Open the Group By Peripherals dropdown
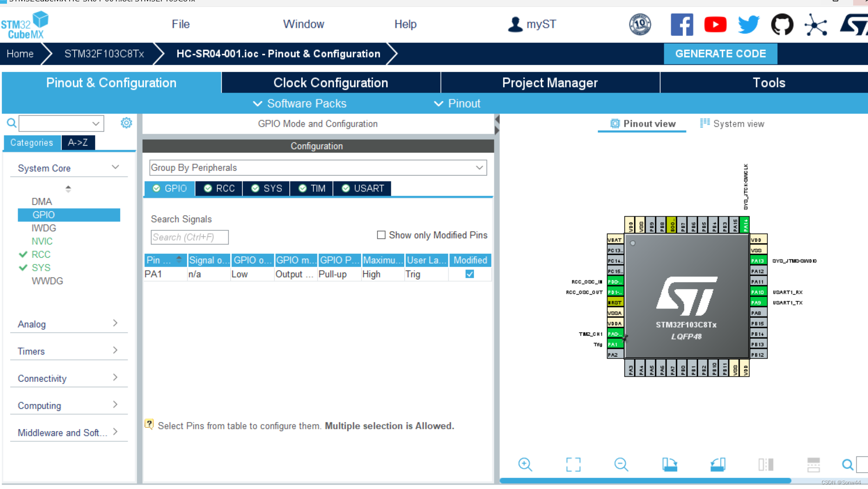 [x=318, y=167]
